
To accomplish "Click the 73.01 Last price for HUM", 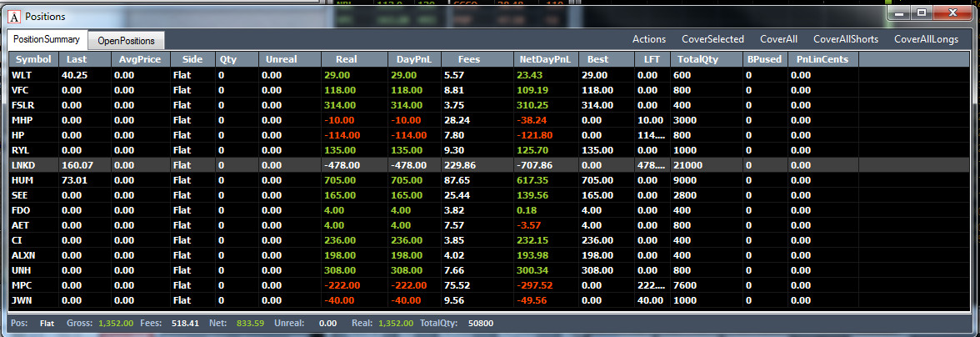I will click(x=73, y=180).
